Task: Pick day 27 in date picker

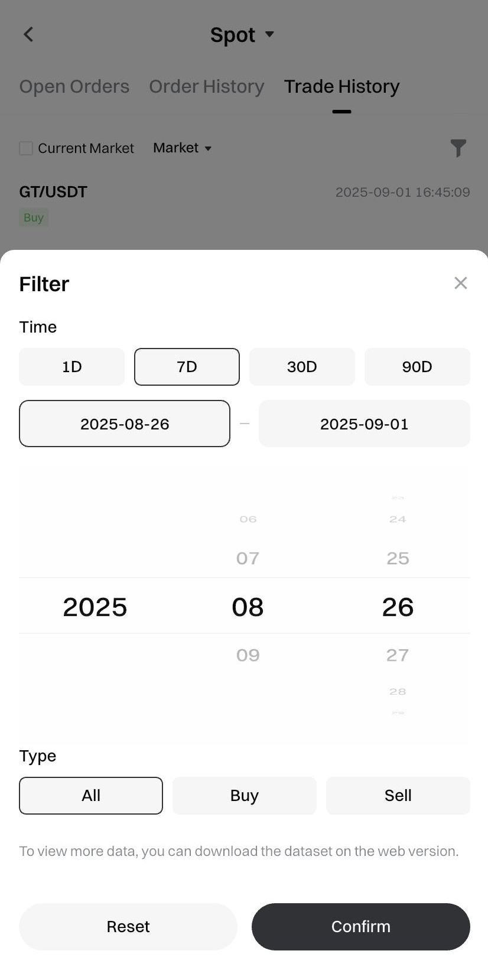Action: tap(398, 655)
